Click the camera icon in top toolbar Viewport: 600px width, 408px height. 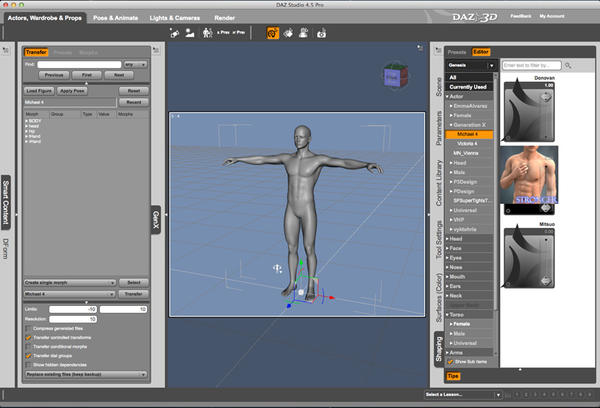[321, 34]
